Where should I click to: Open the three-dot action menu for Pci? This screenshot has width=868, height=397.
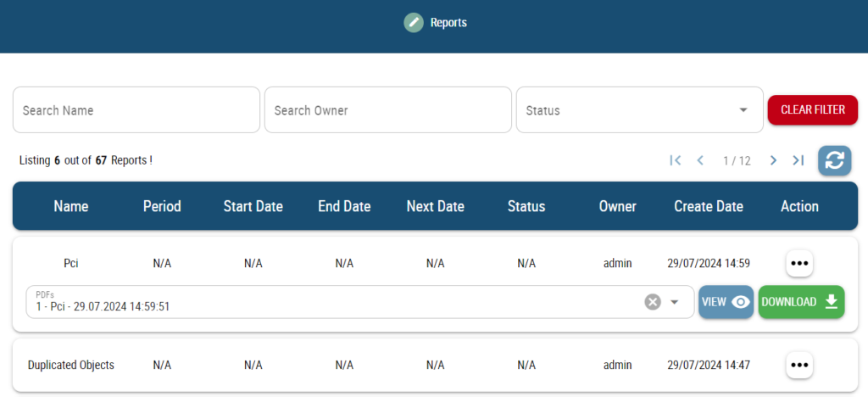[799, 263]
